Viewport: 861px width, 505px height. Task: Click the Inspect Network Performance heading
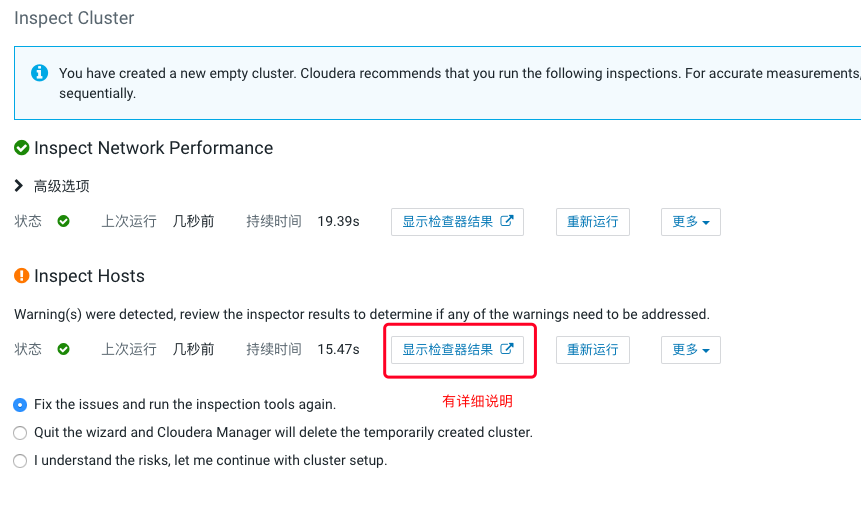click(x=153, y=148)
